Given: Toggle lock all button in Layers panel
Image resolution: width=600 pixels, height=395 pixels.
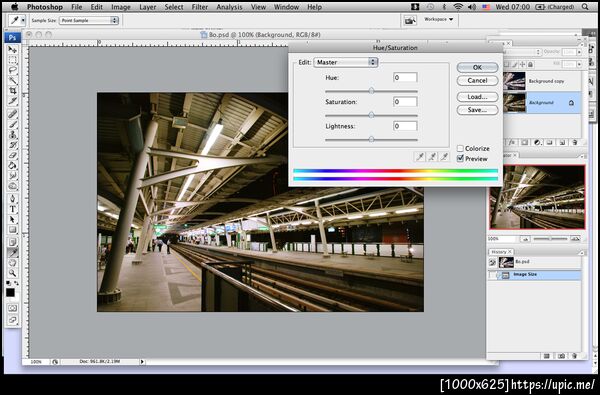Looking at the screenshot, I should point(530,65).
